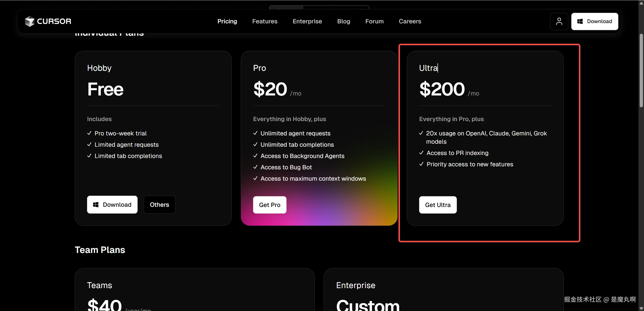Click the Ultra plan title
The width and height of the screenshot is (644, 311).
tap(428, 68)
